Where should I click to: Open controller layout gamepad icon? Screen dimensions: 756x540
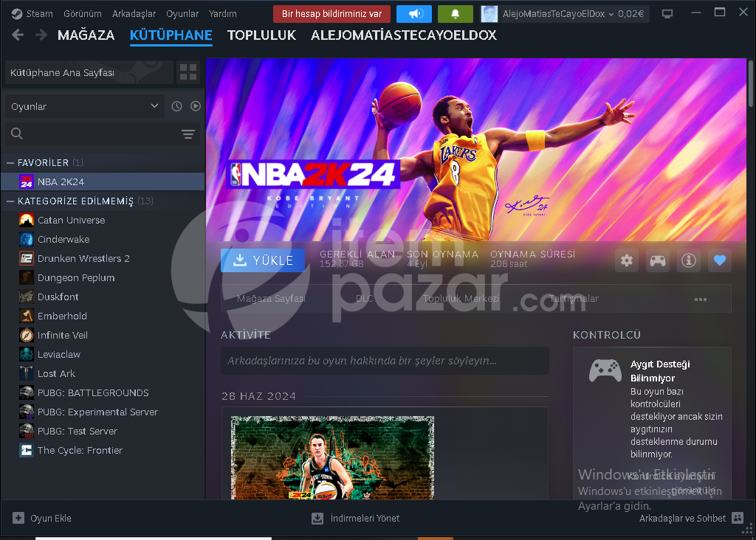(658, 260)
